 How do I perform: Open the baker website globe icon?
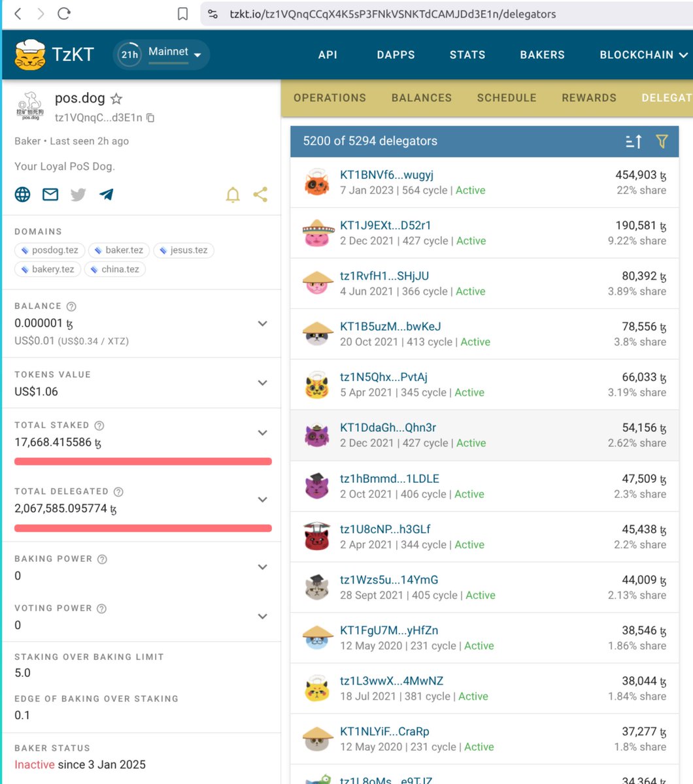point(22,194)
